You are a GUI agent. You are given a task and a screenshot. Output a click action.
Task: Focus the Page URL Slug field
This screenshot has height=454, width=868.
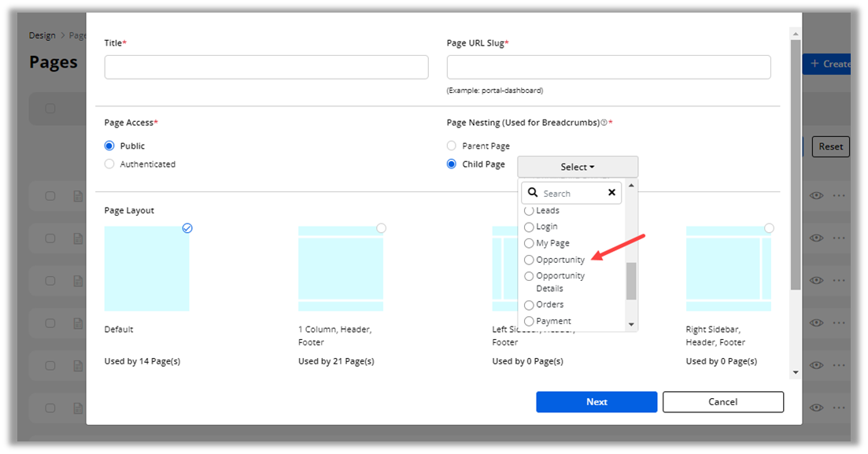coord(608,67)
